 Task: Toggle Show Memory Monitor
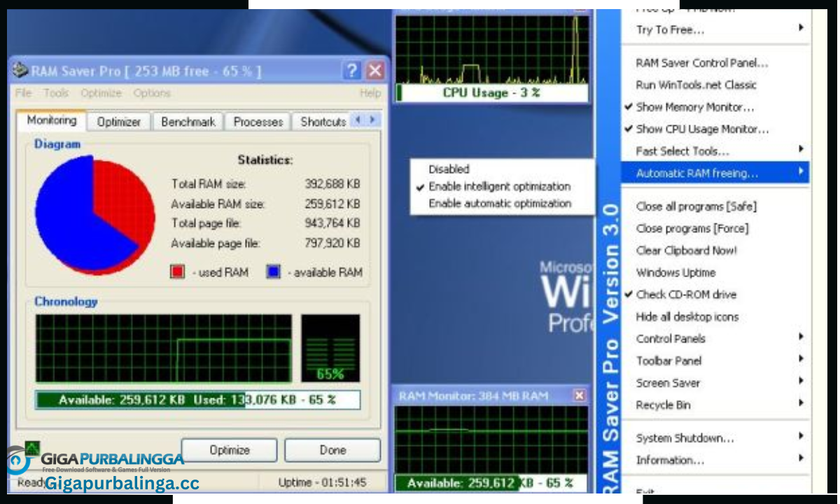(715, 107)
